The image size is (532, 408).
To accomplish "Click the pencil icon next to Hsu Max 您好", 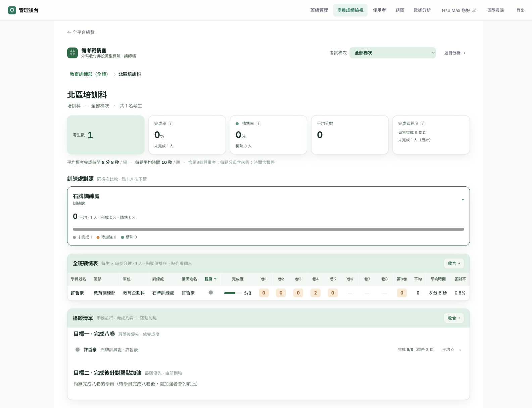I will [x=474, y=10].
